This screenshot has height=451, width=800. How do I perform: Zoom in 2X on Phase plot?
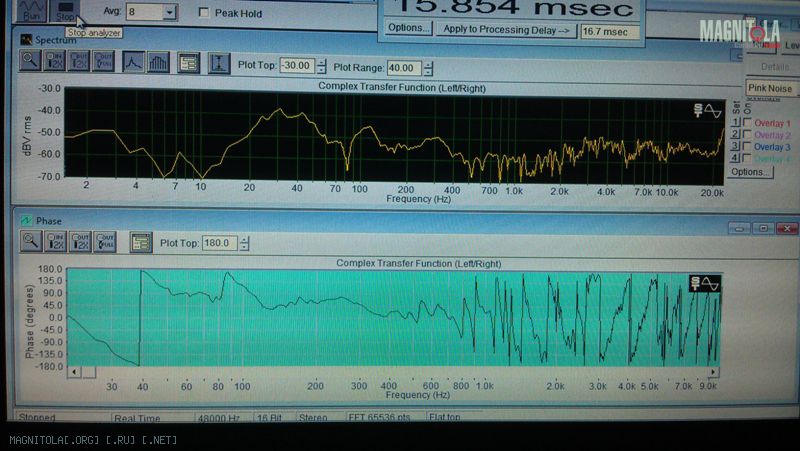[55, 241]
